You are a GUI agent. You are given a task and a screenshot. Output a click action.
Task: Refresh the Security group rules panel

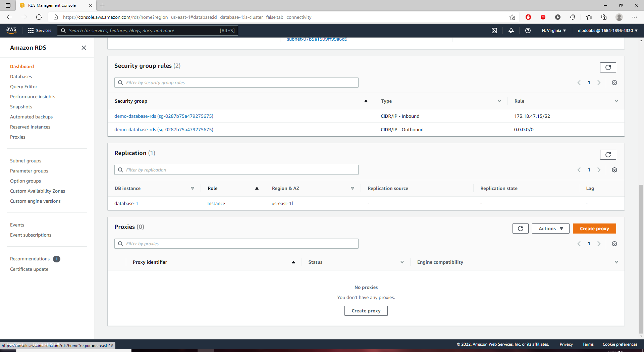608,67
